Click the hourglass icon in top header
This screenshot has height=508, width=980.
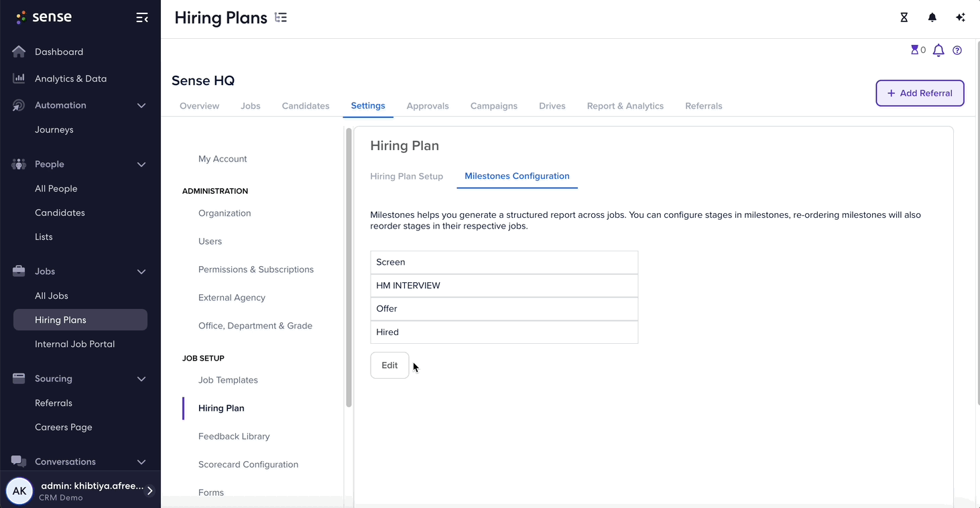(x=904, y=17)
